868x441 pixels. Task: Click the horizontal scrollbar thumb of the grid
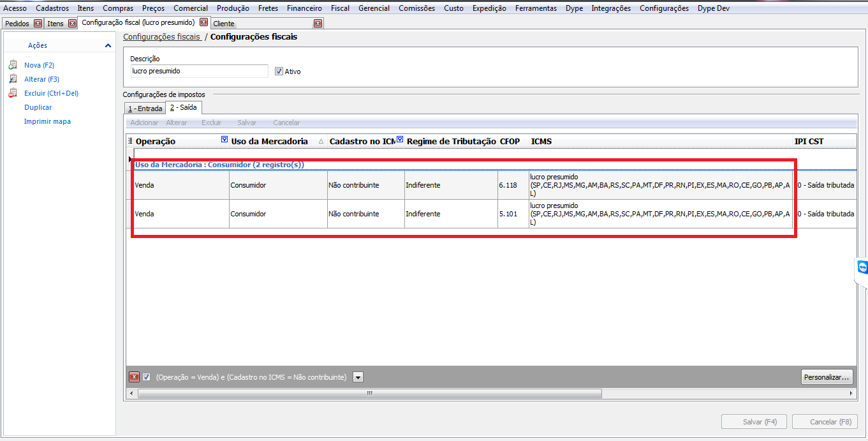[369, 394]
